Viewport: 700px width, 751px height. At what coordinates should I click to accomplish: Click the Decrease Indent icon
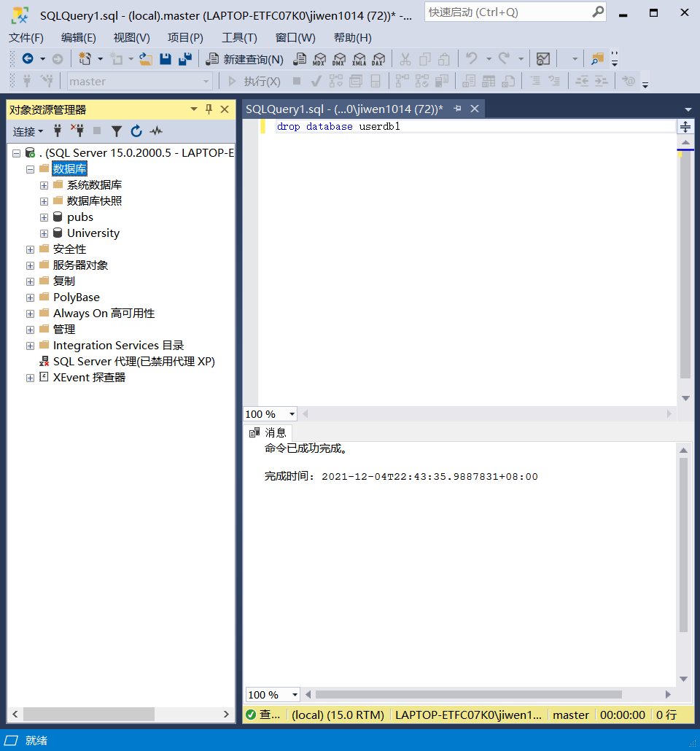pos(582,81)
